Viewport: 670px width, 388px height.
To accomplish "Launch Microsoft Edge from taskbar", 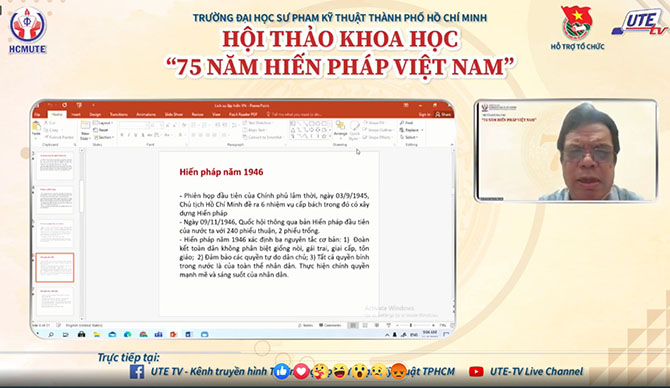I will 128,334.
